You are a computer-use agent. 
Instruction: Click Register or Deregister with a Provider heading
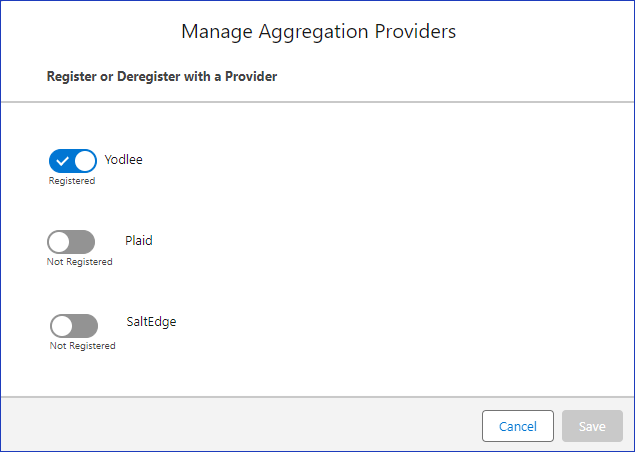pos(162,77)
